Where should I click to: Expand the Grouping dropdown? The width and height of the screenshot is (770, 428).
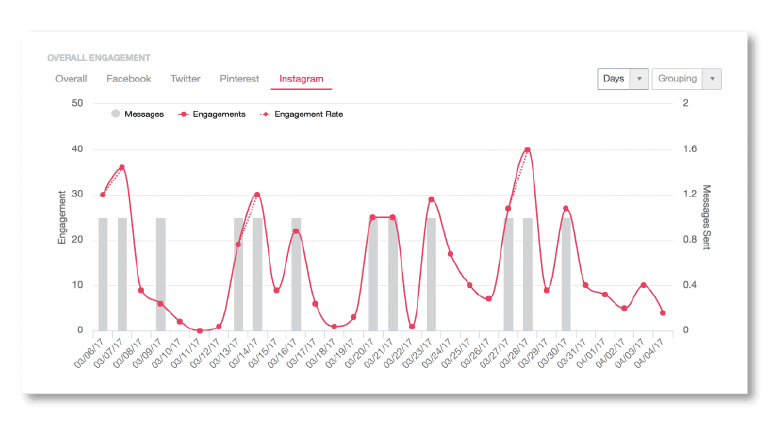pyautogui.click(x=686, y=79)
